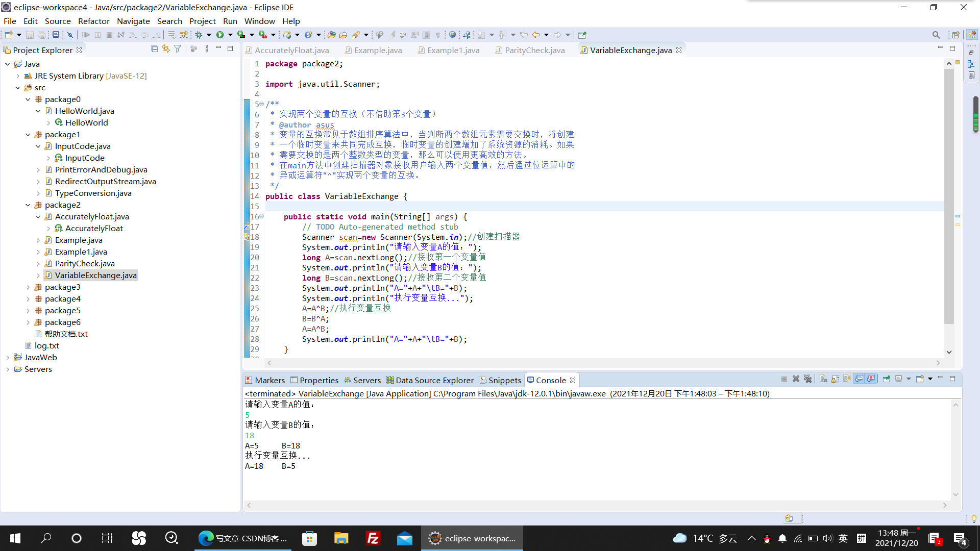Toggle Link with Editor in Project Explorer
This screenshot has height=551, width=980.
tap(166, 49)
